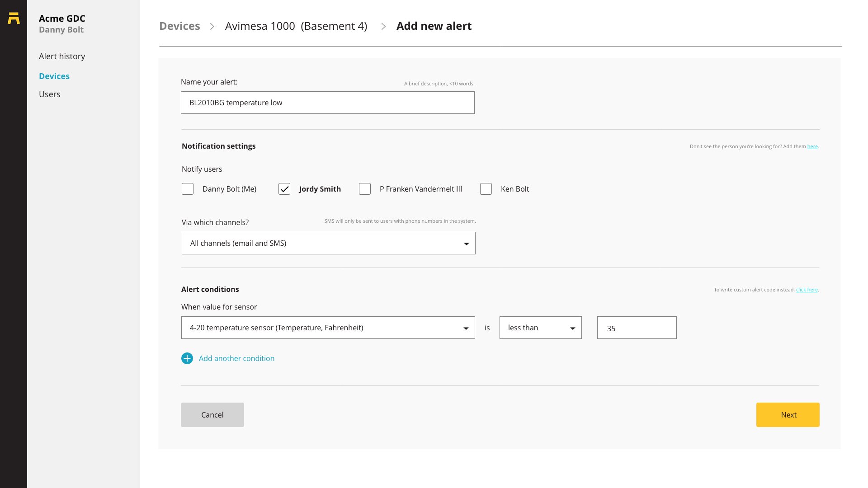The height and width of the screenshot is (488, 868).
Task: Click 'Add another condition' link
Action: tap(236, 358)
